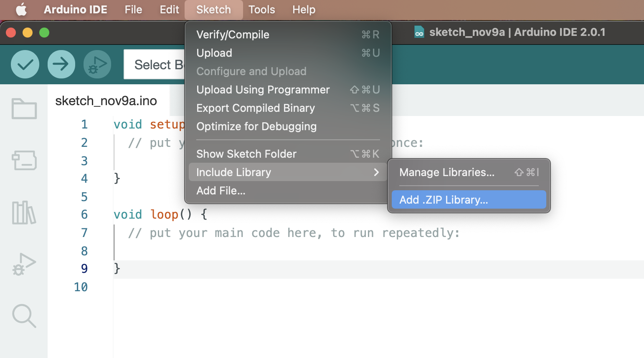Open the Library Manager books icon

(24, 212)
